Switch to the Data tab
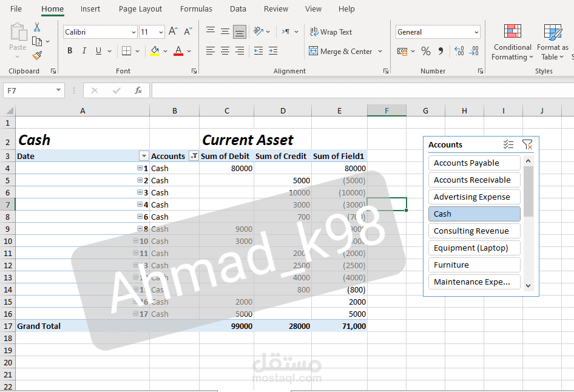The height and width of the screenshot is (392, 574). point(238,8)
